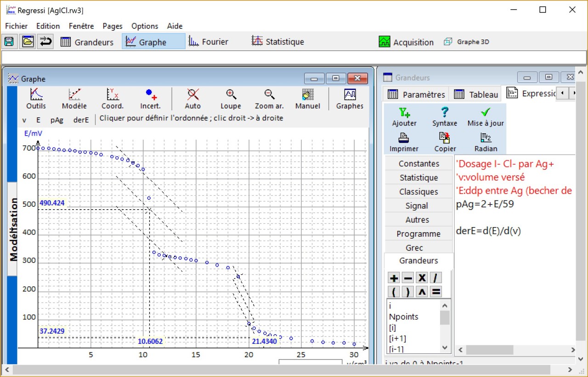Click the Modélisation vertical side tab

point(13,229)
